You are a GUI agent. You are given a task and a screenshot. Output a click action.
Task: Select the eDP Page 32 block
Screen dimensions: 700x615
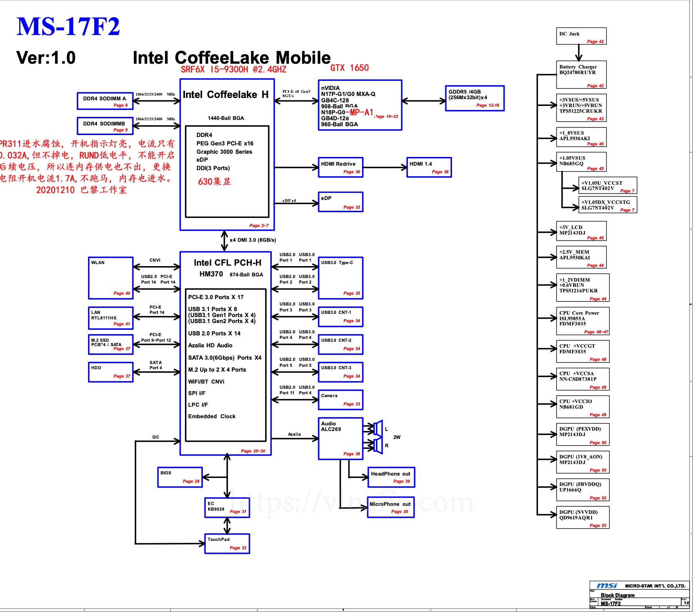click(341, 202)
